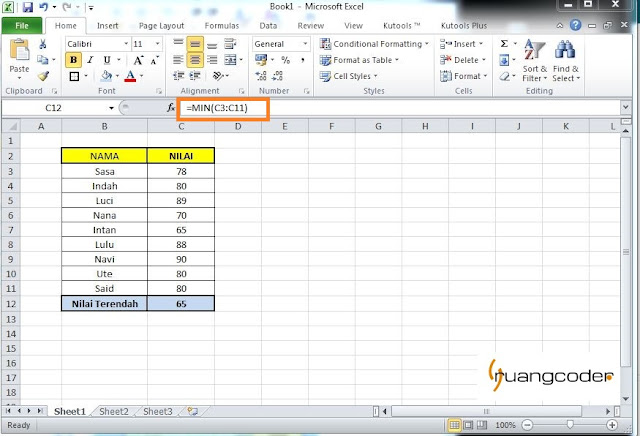Click the red Font Color button
The width and height of the screenshot is (640, 436).
pyautogui.click(x=130, y=76)
